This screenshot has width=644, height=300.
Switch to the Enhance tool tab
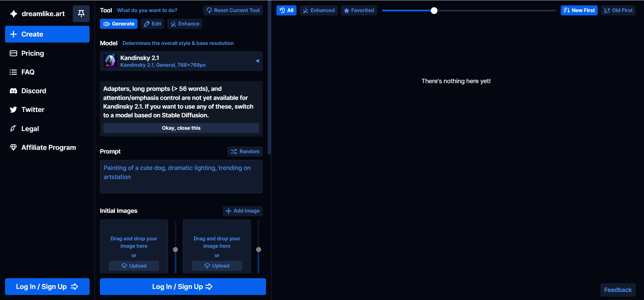click(x=185, y=24)
